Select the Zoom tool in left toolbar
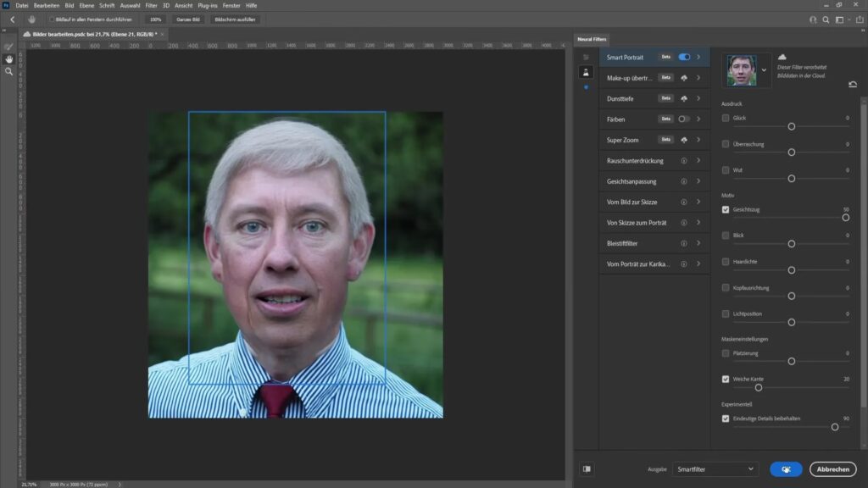This screenshot has width=868, height=488. [9, 72]
